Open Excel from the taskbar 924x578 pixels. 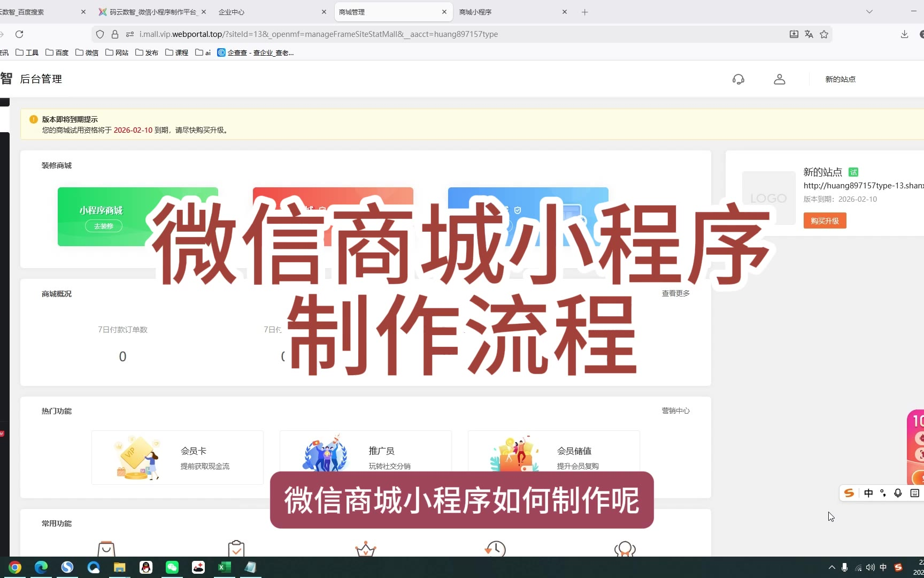(225, 567)
